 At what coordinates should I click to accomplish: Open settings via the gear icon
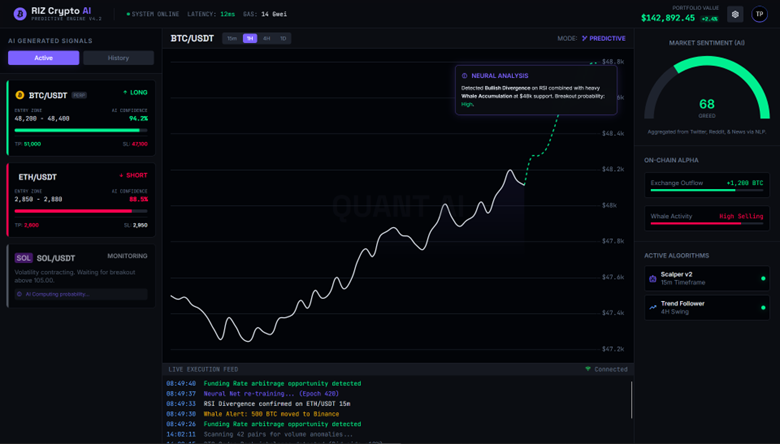pos(735,15)
